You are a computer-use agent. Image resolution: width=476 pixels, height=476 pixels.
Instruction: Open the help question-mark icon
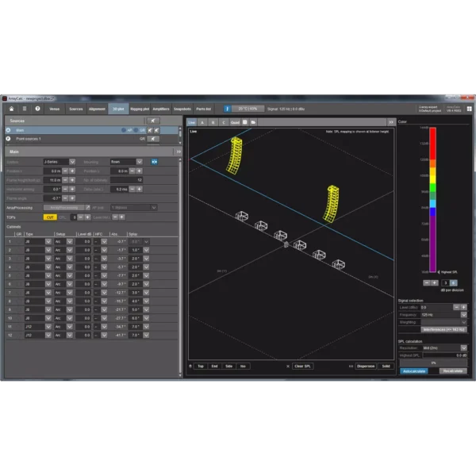tap(37, 109)
